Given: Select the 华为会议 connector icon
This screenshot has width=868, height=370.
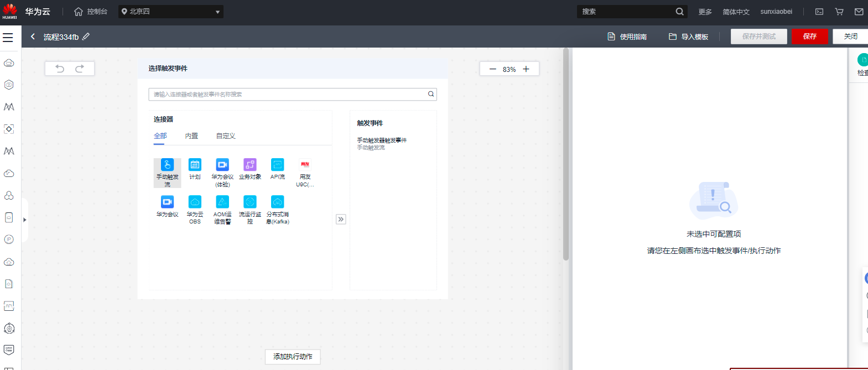Looking at the screenshot, I should [x=167, y=202].
